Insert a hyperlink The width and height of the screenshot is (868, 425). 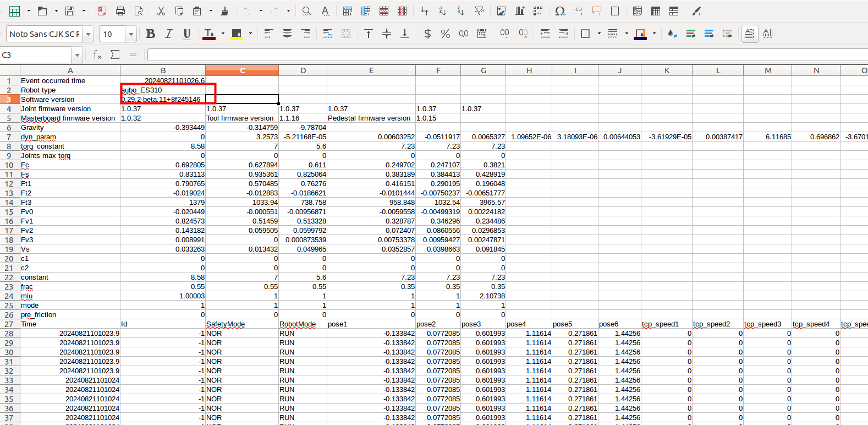(x=579, y=11)
